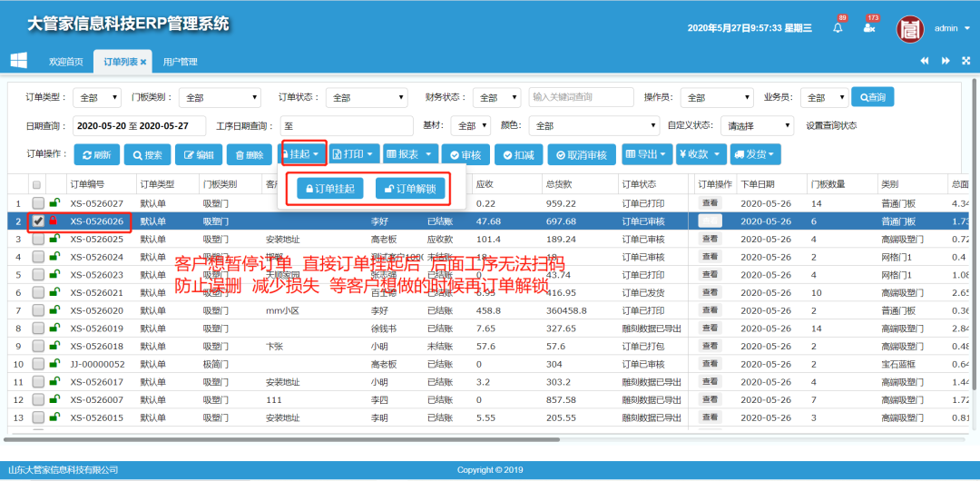
Task: Click the admin avatar image
Action: click(910, 28)
